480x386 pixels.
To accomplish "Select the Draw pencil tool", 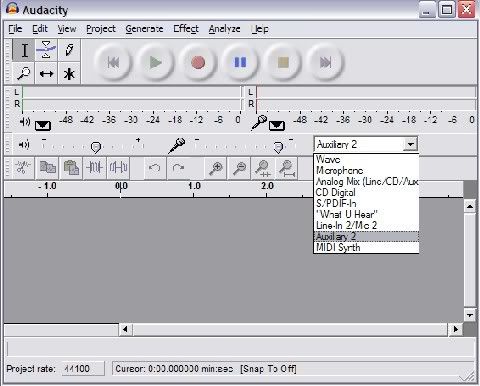I will (x=69, y=50).
